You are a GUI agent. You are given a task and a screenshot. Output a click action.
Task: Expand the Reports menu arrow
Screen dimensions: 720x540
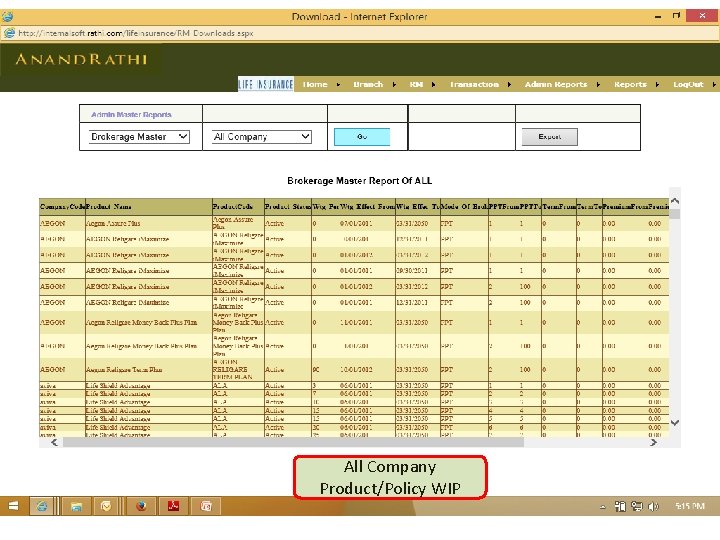[658, 84]
